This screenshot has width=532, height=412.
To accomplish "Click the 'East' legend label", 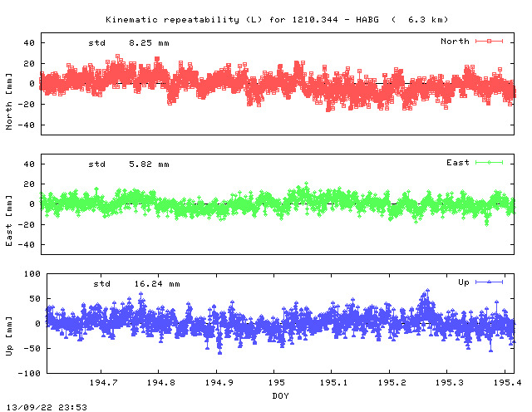I will click(458, 163).
